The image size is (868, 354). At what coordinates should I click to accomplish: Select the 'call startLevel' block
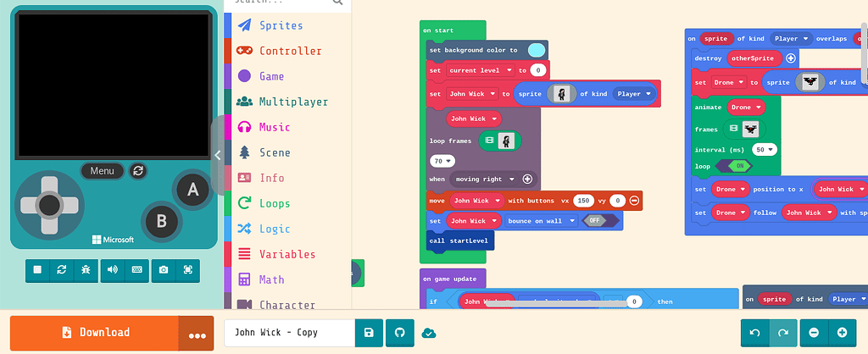point(460,241)
